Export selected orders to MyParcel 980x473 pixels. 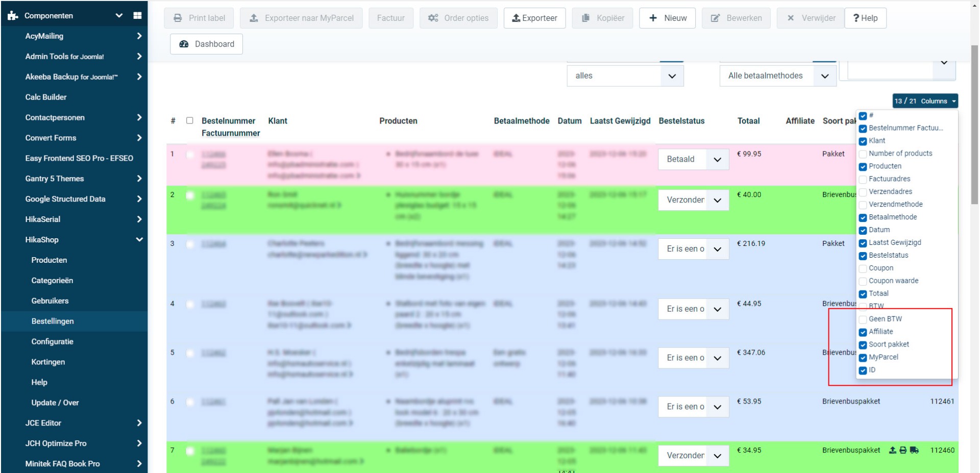tap(301, 18)
